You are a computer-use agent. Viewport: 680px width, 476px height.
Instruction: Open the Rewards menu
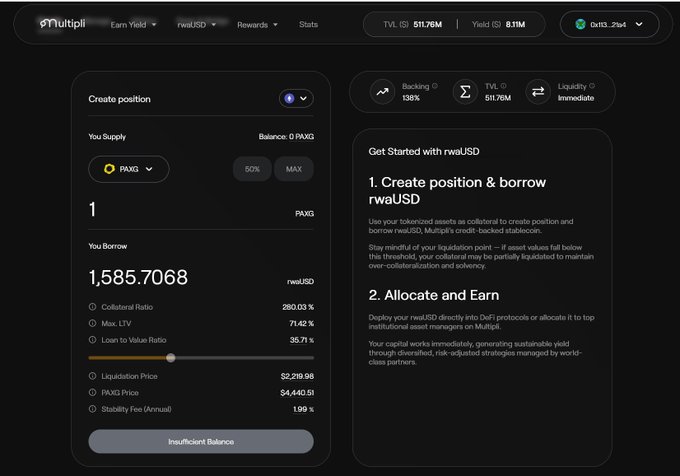(257, 25)
